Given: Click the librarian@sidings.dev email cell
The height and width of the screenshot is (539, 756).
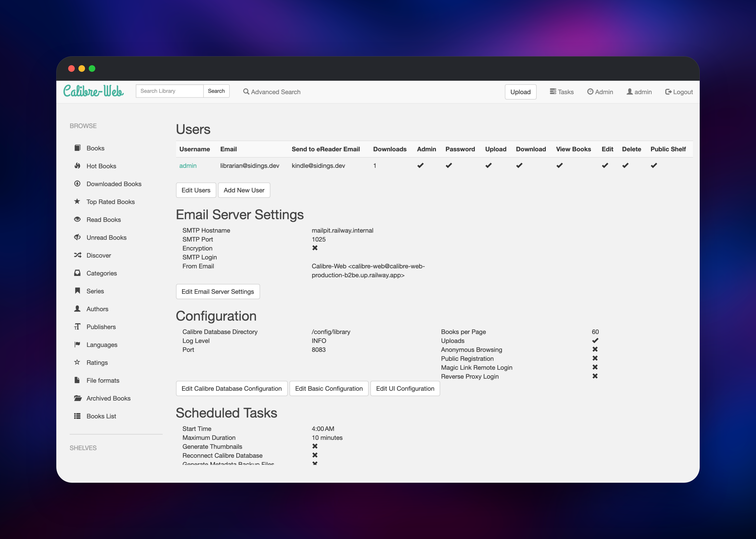Looking at the screenshot, I should (x=250, y=166).
